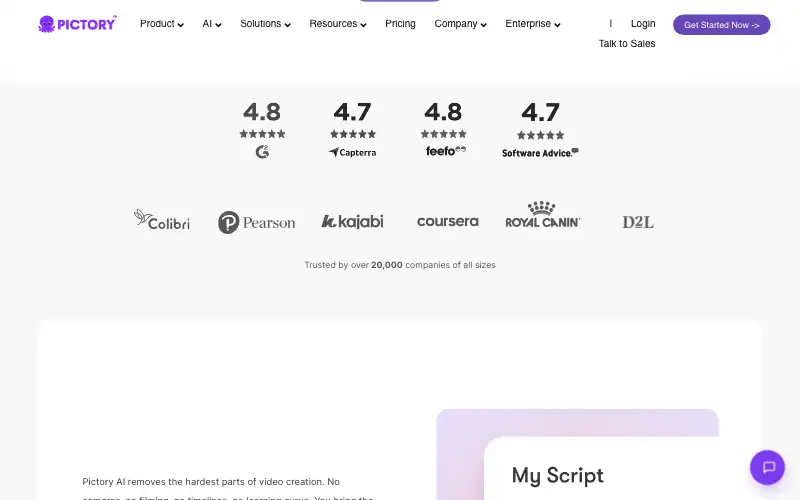Open the Resources dropdown menu
Viewport: 800px width, 500px height.
coord(338,24)
